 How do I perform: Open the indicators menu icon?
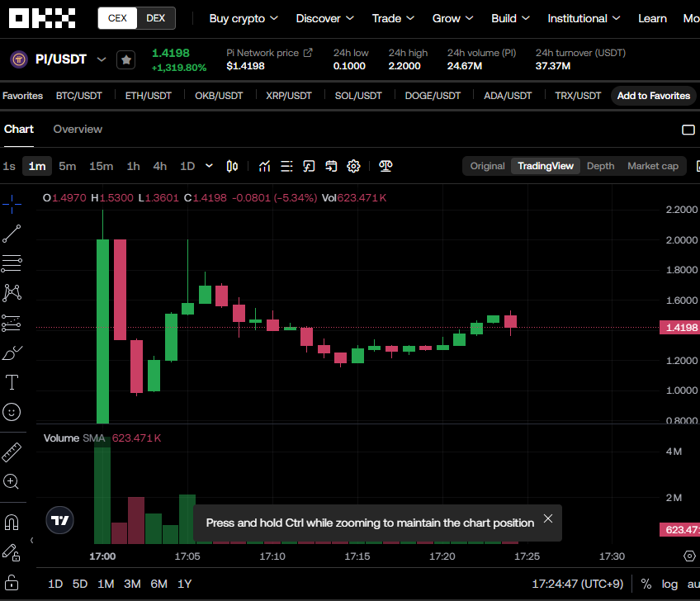[x=265, y=166]
